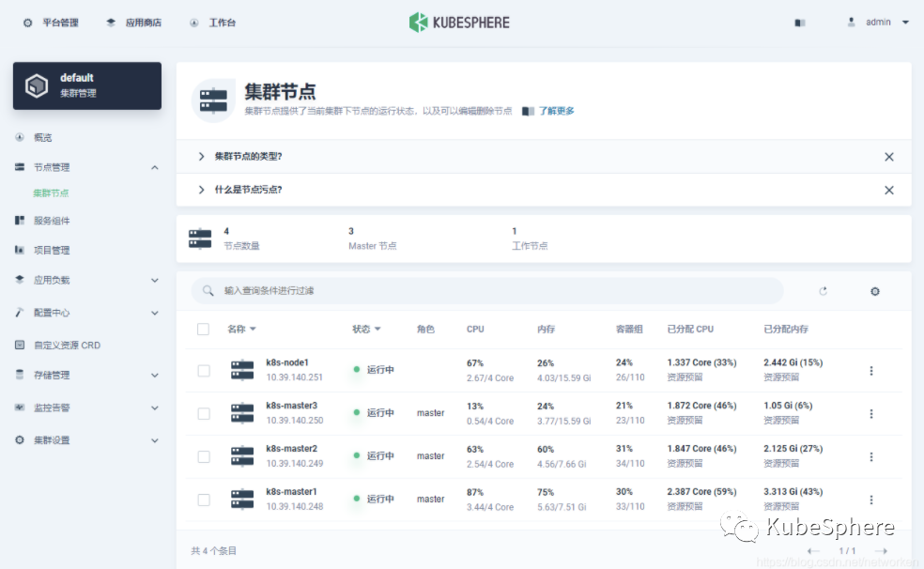The width and height of the screenshot is (924, 569).
Task: Check the k8s-master1 row checkbox
Action: click(204, 500)
